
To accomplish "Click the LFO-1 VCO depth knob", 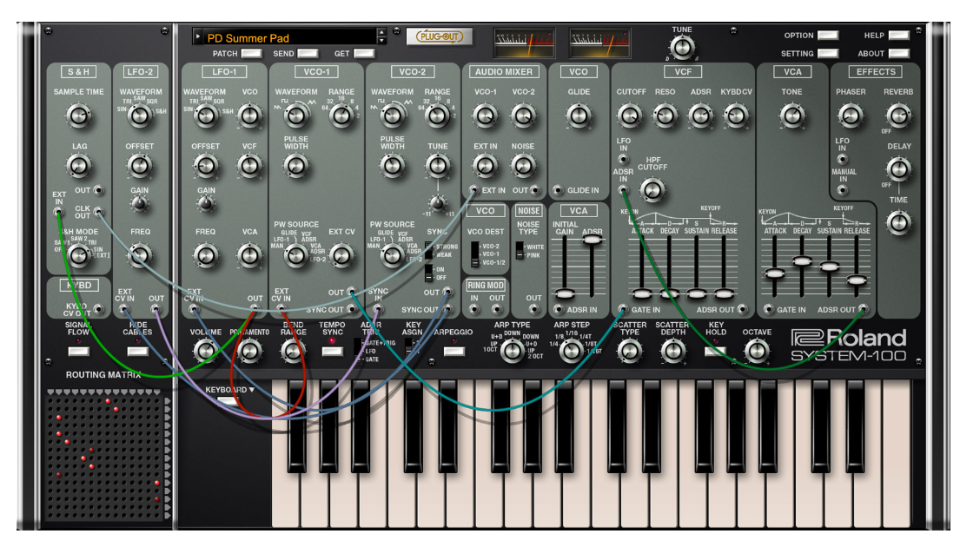I will click(249, 115).
